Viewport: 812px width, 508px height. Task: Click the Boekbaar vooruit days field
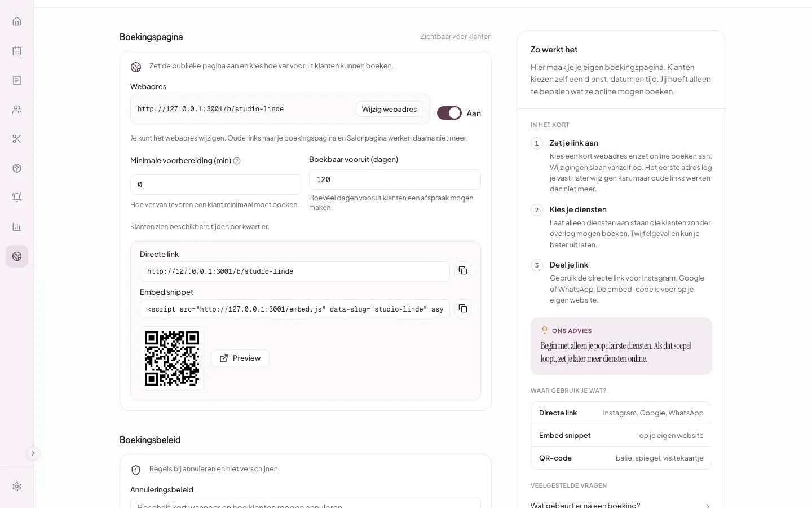pyautogui.click(x=395, y=179)
